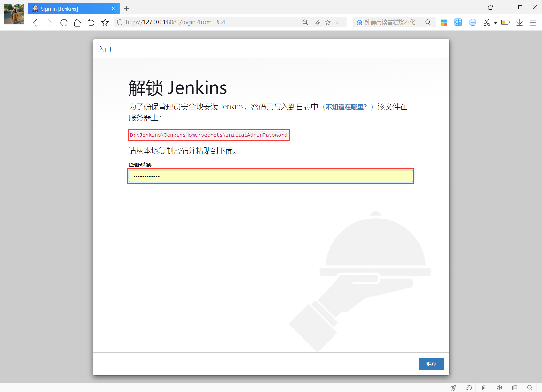542x392 pixels.
Task: Click the blue circular minus extension icon
Action: 473,22
